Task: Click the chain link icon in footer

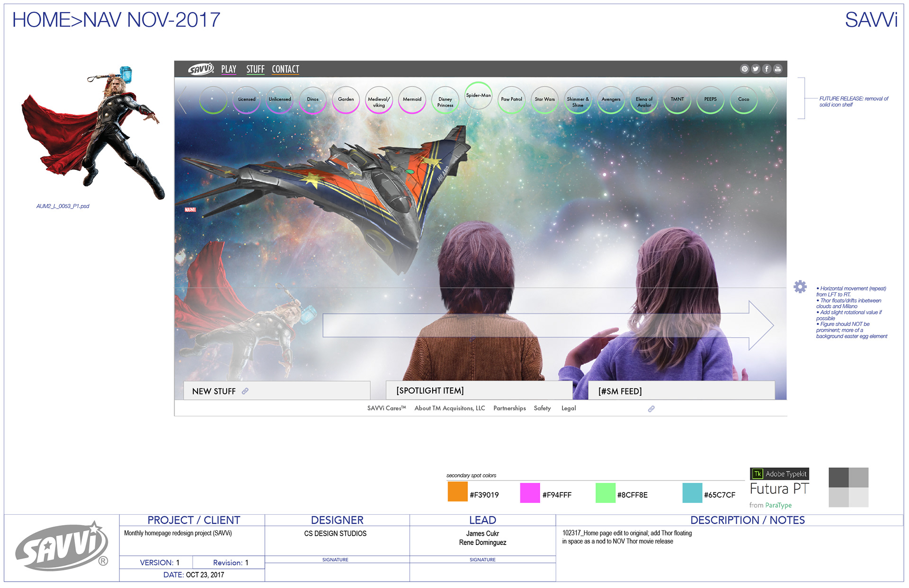Action: click(651, 409)
